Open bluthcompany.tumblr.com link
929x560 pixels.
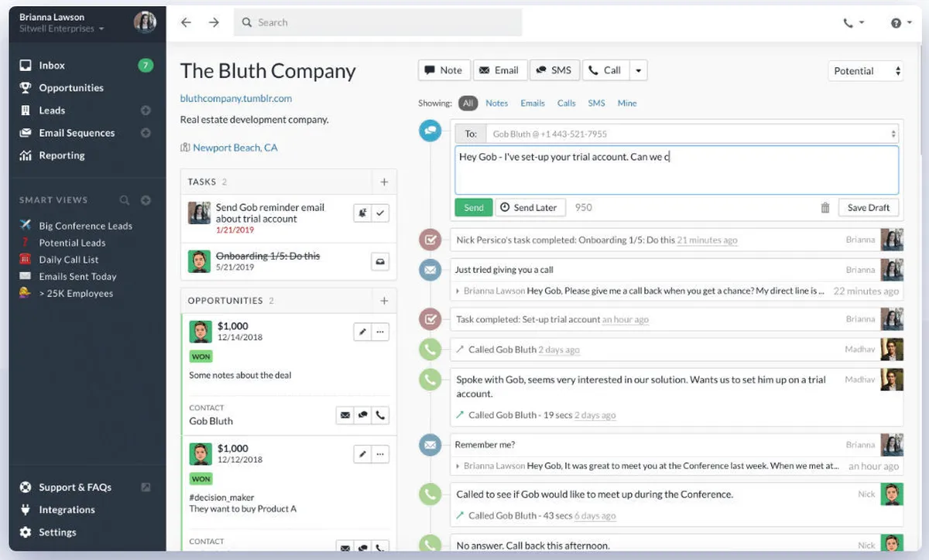(x=236, y=98)
